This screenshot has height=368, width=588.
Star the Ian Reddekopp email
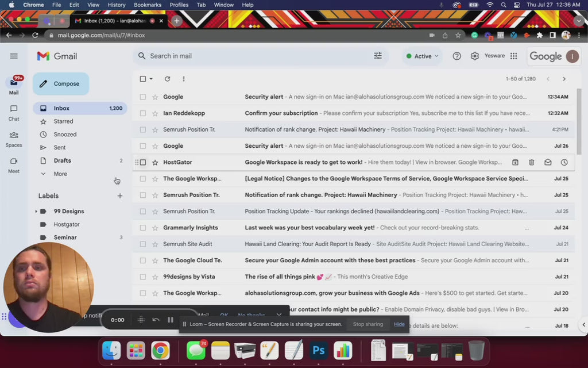click(x=155, y=113)
